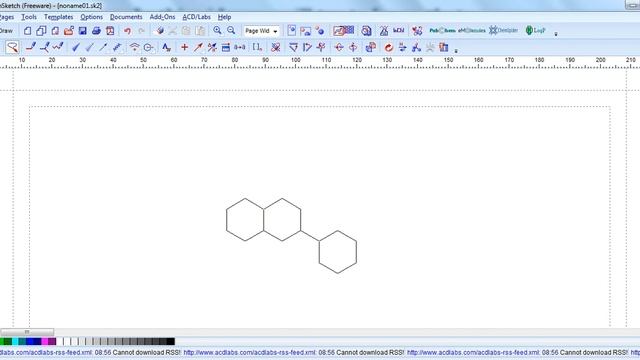The width and height of the screenshot is (640, 360).
Task: Open the Documents menu
Action: click(x=126, y=17)
